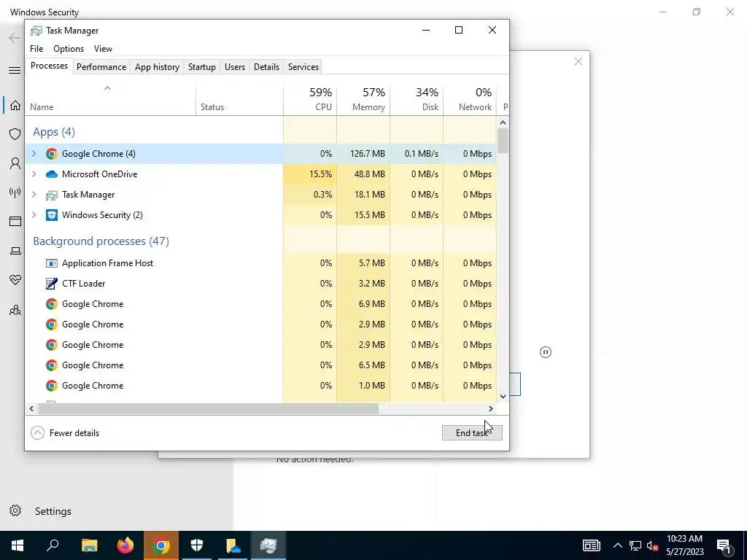Open notification center icon
Image resolution: width=747 pixels, height=560 pixels.
[724, 545]
